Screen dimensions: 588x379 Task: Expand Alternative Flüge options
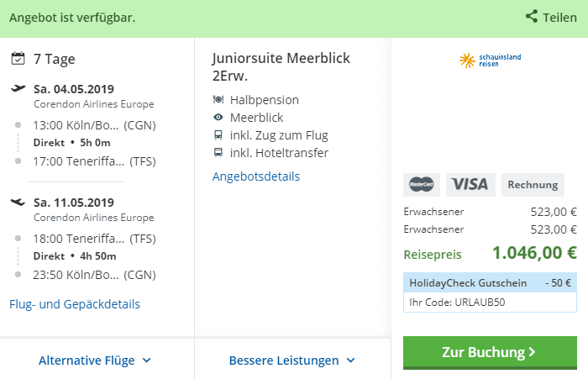96,361
